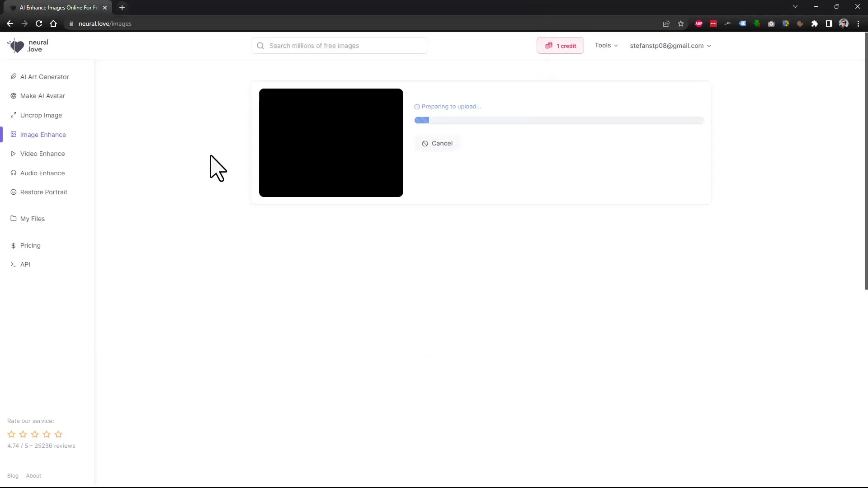The image size is (868, 488).
Task: Select the Make AI Avatar tool
Action: tap(42, 95)
